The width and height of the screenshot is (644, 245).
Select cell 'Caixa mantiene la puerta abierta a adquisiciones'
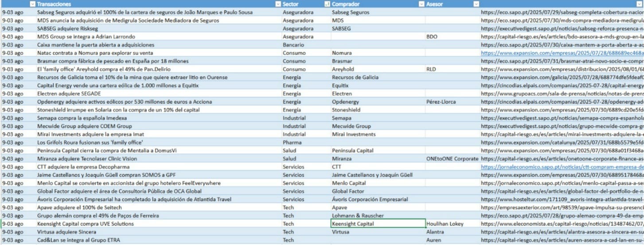coord(159,45)
